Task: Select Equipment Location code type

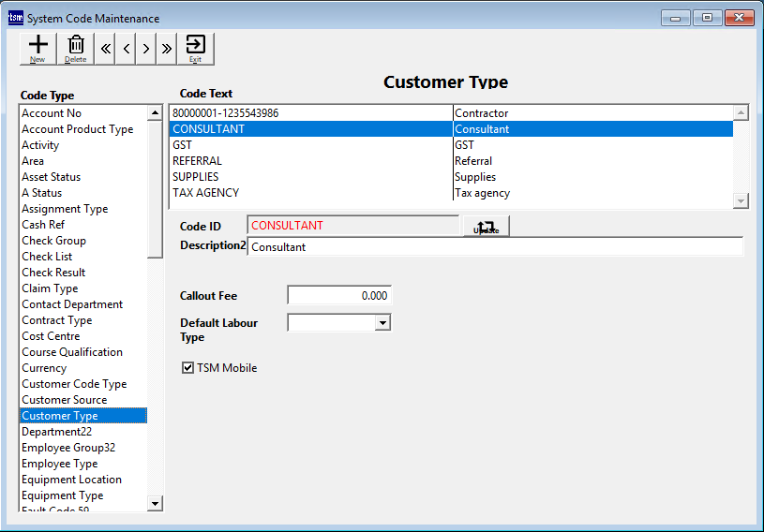Action: (x=83, y=480)
